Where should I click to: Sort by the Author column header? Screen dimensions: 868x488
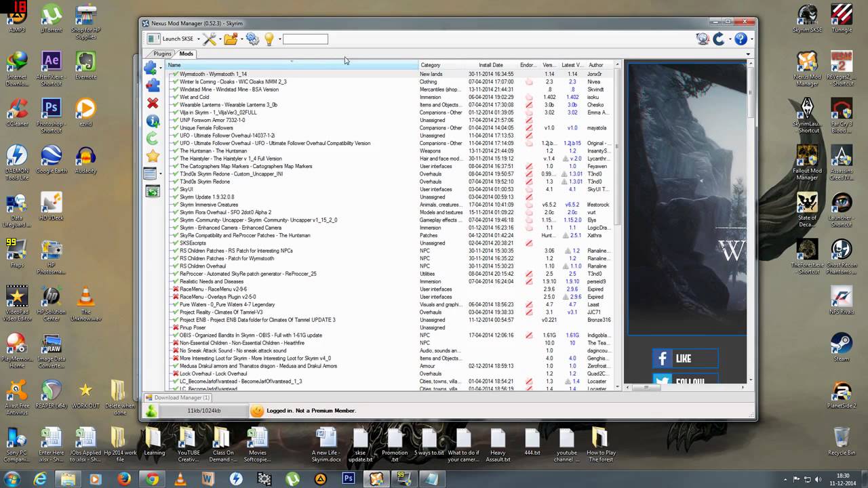(x=599, y=65)
